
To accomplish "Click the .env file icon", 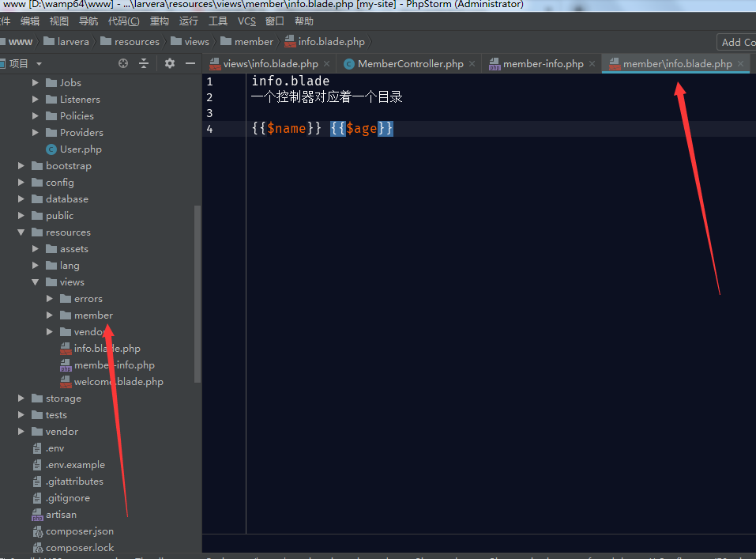I will 37,448.
